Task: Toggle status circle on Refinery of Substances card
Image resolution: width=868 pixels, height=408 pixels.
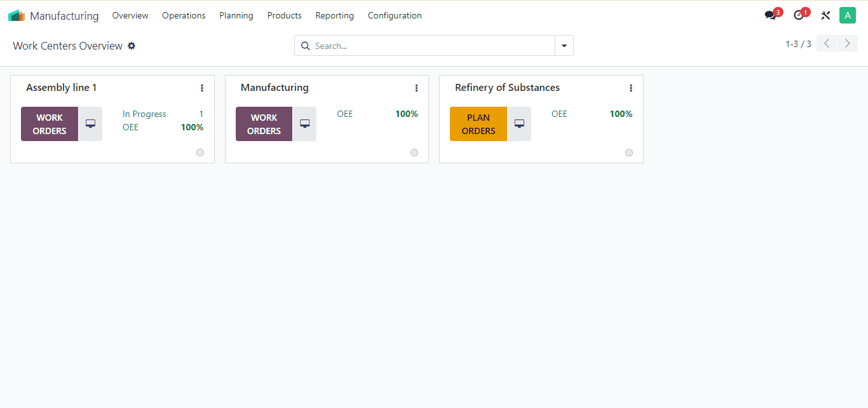Action: click(x=629, y=153)
